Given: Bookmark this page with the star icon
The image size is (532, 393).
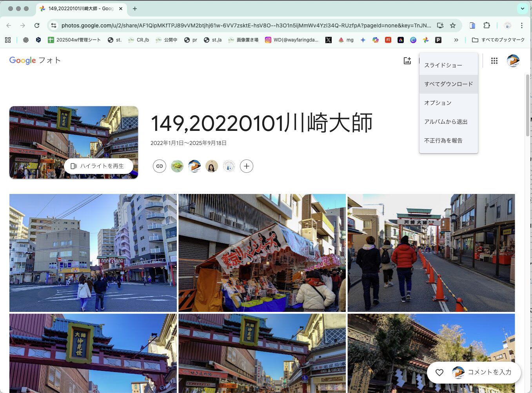Looking at the screenshot, I should [x=453, y=25].
